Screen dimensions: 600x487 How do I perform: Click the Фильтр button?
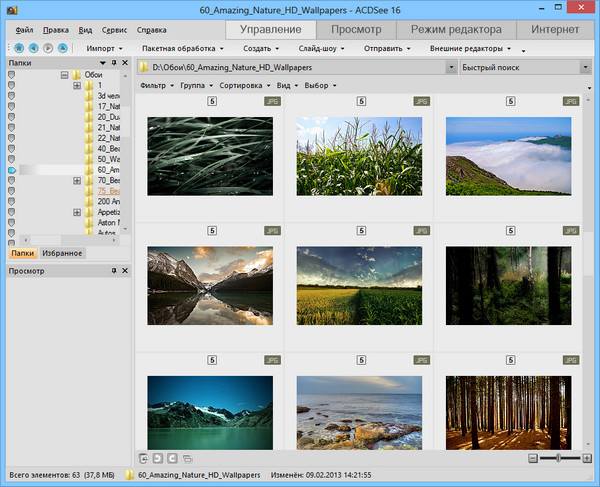[x=154, y=86]
